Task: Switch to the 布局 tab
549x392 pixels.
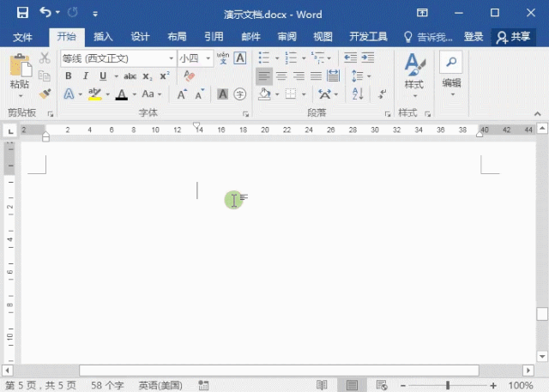Action: [177, 37]
